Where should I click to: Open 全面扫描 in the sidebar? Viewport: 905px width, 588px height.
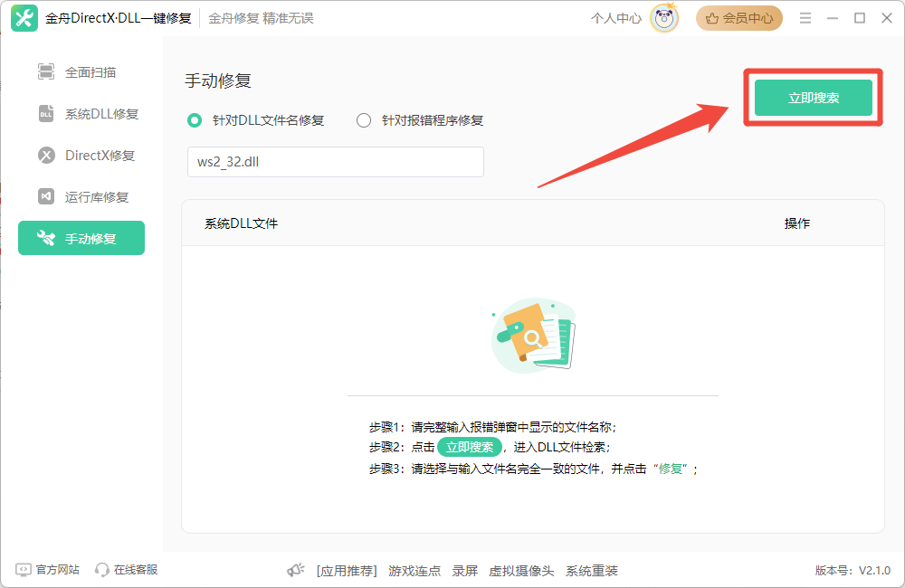tap(81, 72)
